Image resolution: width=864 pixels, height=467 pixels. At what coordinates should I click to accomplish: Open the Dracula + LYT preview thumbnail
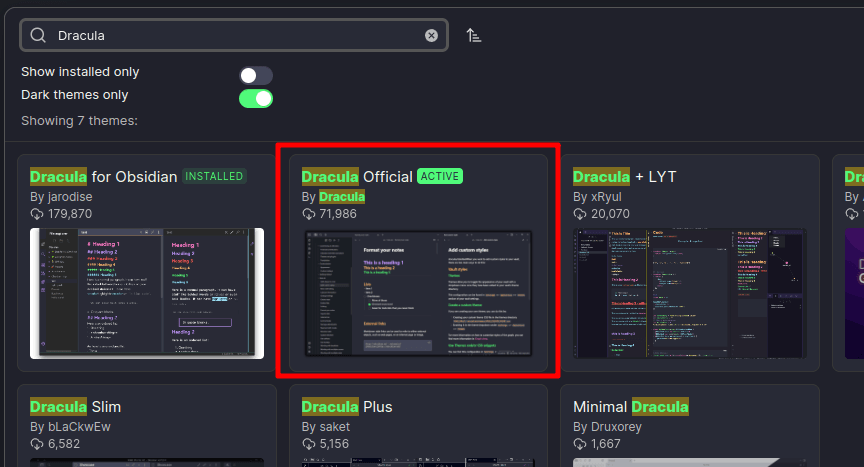point(690,293)
